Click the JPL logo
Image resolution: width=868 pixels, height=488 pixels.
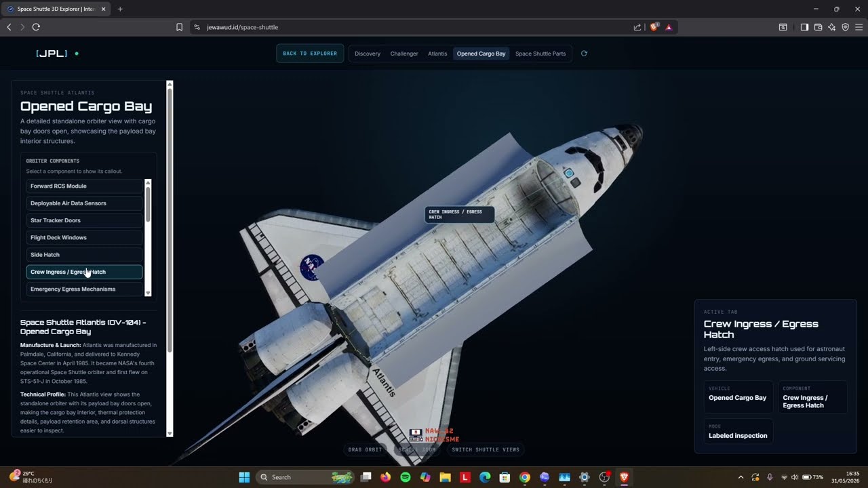point(52,54)
